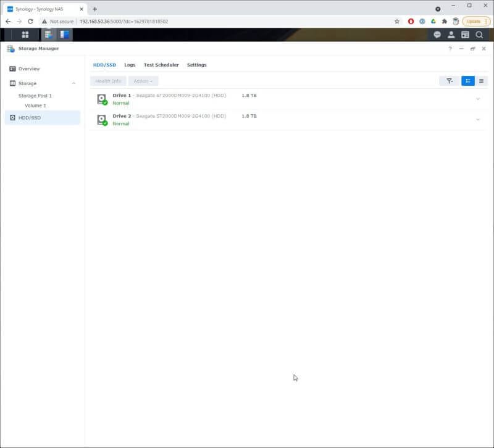Expand Drive 2 details chevron
The height and width of the screenshot is (448, 494).
[x=478, y=118]
